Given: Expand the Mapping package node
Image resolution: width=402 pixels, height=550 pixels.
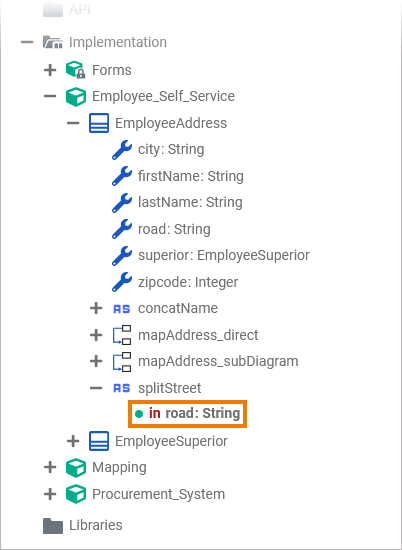Looking at the screenshot, I should pyautogui.click(x=50, y=467).
